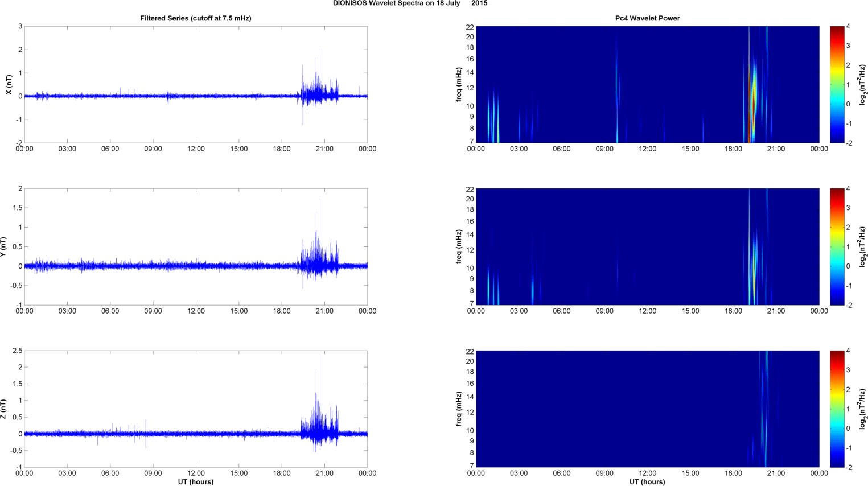Click the "22" frequency tick on the bottom spectrogram
Screen dimensions: 868x486
click(x=470, y=351)
